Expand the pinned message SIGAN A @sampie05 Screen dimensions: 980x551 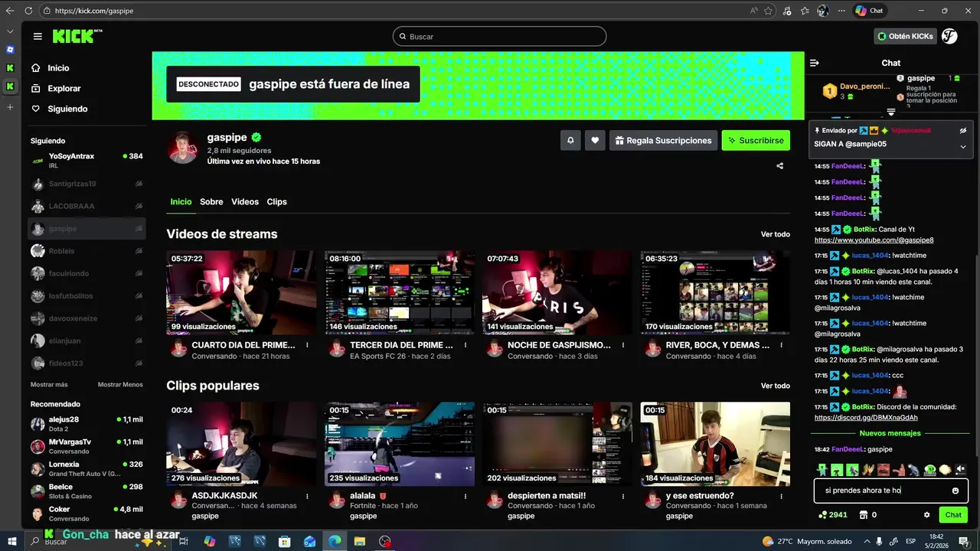pos(963,146)
